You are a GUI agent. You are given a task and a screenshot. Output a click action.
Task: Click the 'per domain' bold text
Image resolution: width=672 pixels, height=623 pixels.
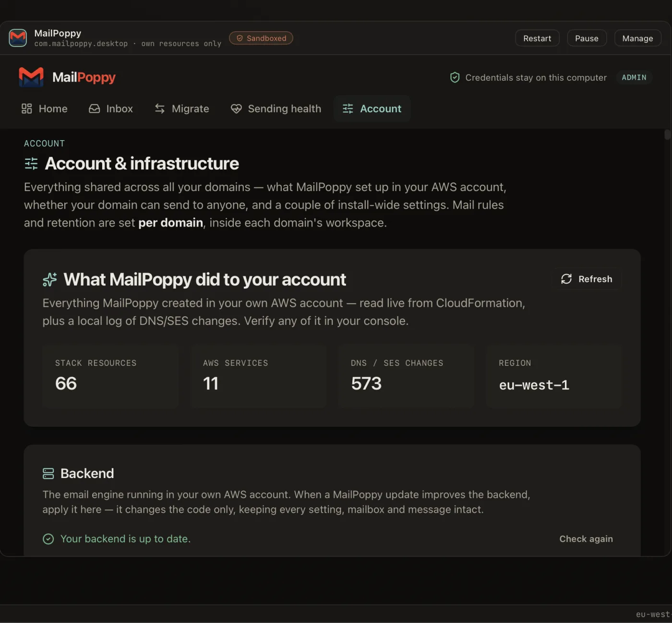pos(170,223)
